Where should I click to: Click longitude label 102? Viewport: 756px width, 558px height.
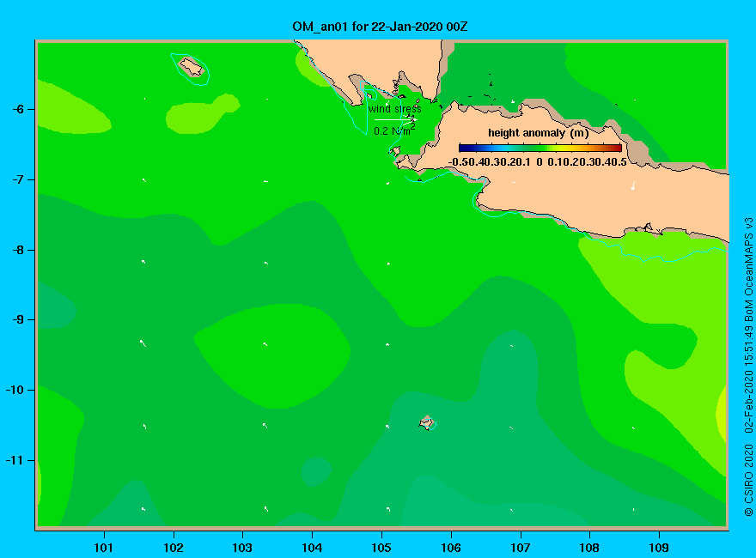173,548
